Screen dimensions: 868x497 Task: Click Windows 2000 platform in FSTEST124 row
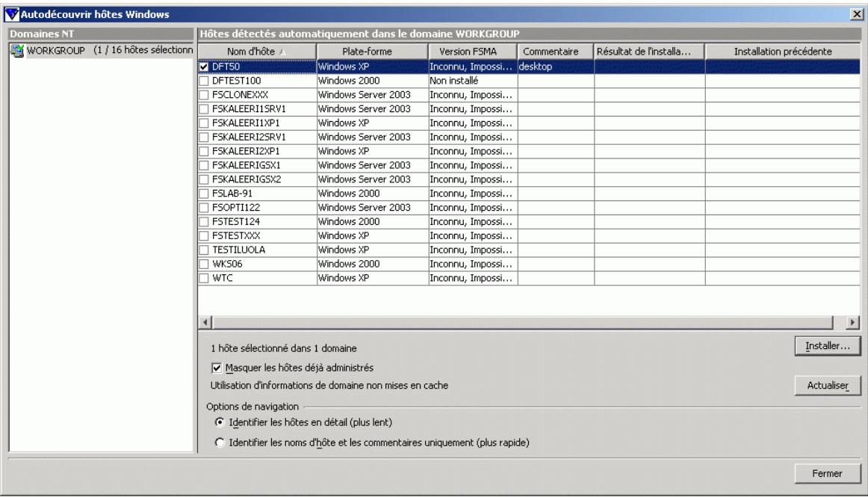(x=373, y=222)
